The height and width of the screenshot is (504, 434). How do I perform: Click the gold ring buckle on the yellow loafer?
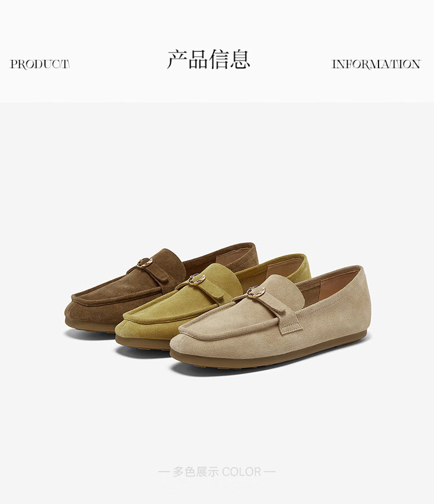coord(197,279)
